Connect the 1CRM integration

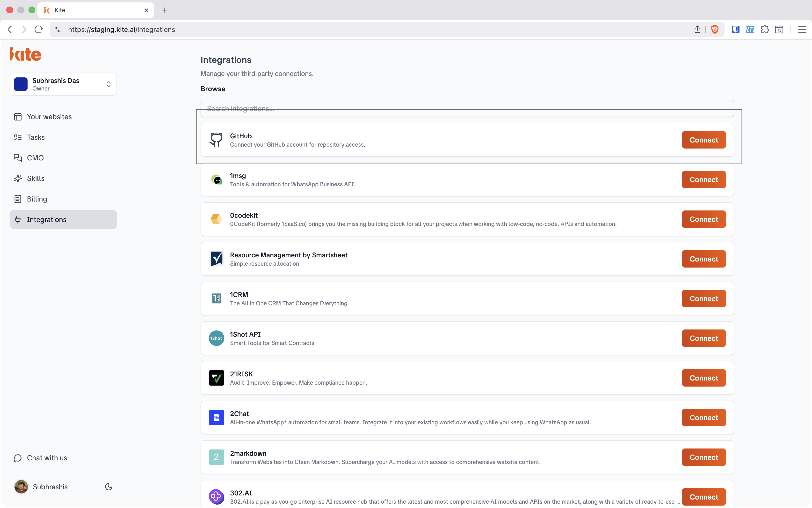704,298
